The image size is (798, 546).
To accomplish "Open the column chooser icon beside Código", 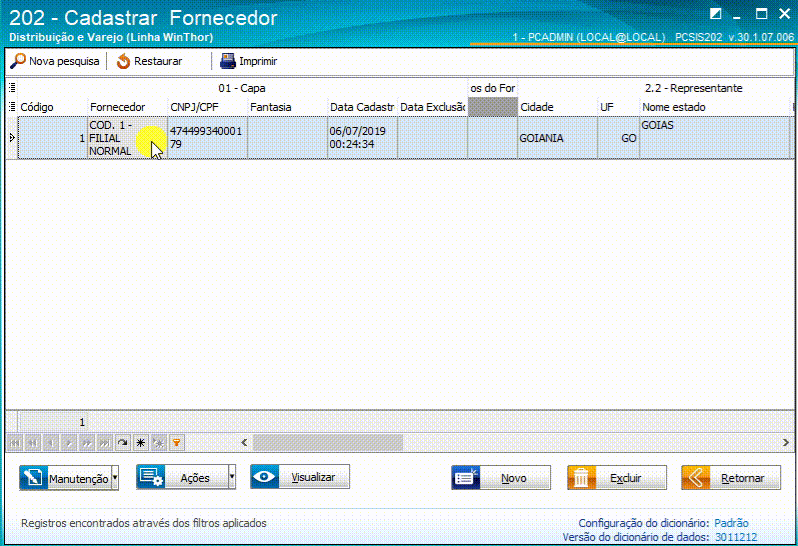I will point(12,107).
